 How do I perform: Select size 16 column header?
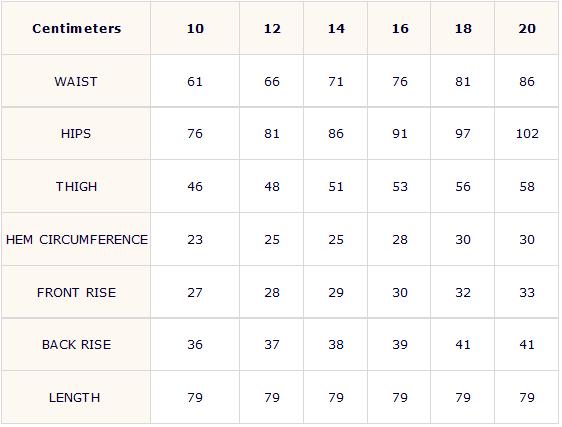pyautogui.click(x=400, y=29)
